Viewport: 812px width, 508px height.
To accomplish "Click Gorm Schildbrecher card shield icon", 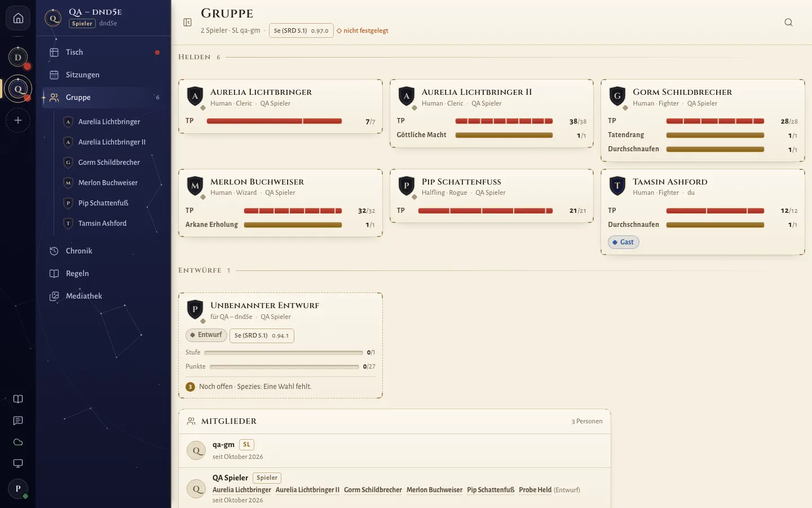I will point(617,96).
